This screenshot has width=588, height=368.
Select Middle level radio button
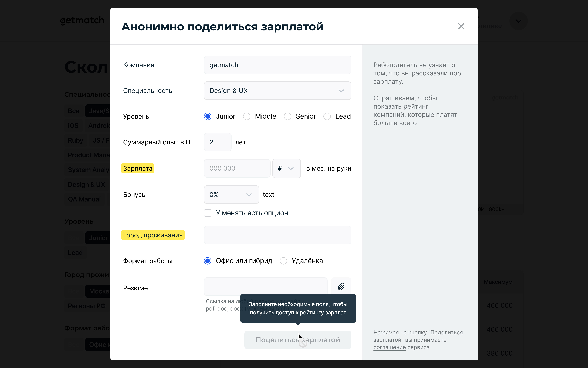247,116
